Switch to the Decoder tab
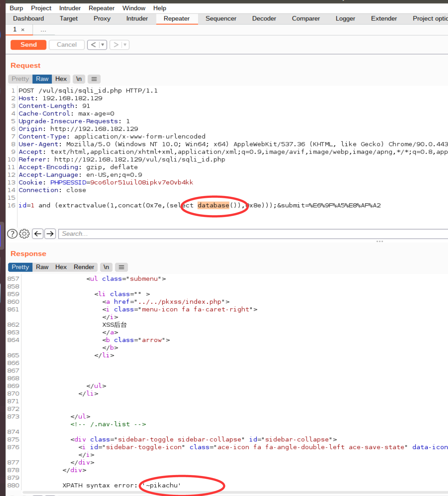This screenshot has width=448, height=496. tap(264, 18)
